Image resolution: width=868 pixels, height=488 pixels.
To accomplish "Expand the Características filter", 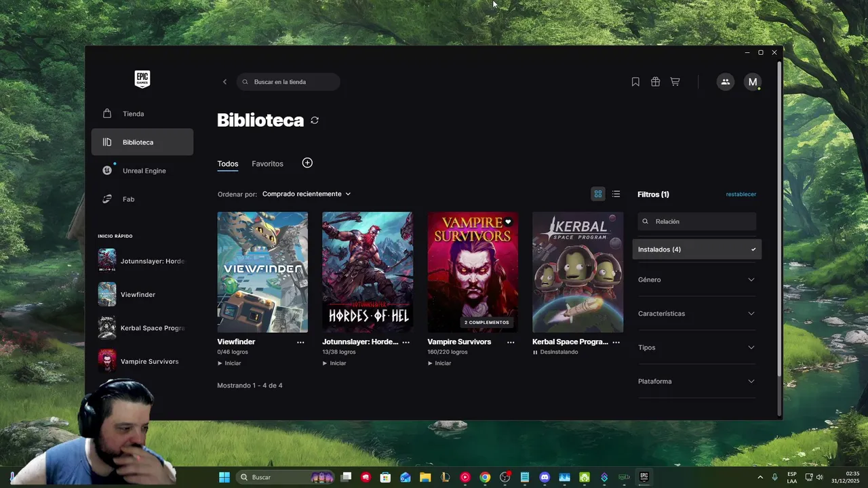I will tap(696, 314).
